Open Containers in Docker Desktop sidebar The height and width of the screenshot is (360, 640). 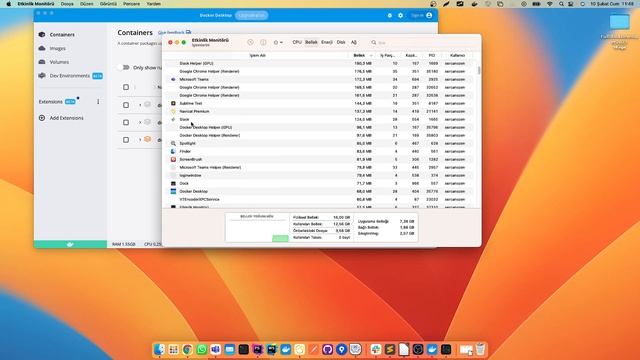point(62,35)
